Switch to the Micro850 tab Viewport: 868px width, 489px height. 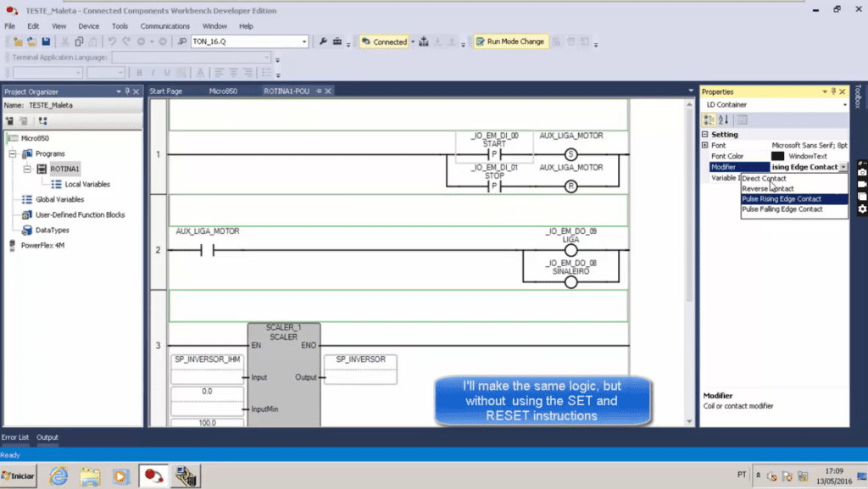[224, 91]
